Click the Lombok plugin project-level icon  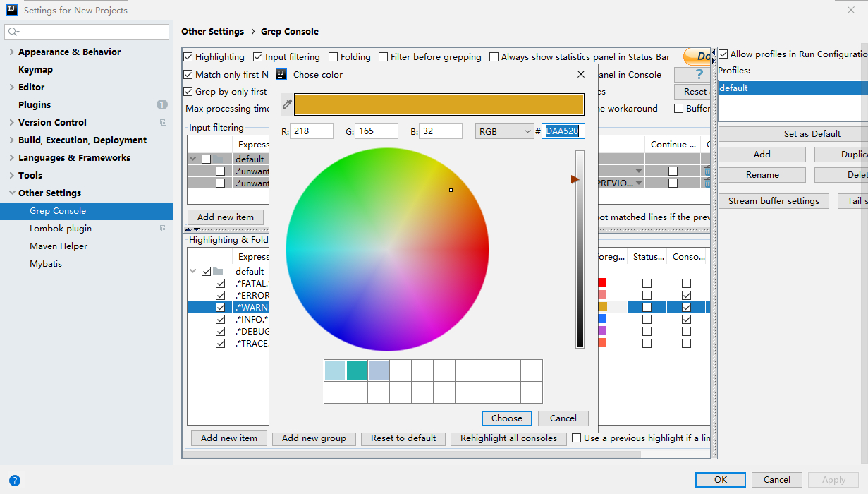(163, 229)
